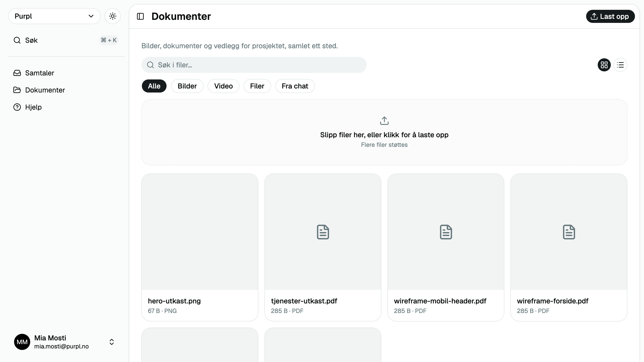The image size is (644, 362).
Task: Click the Hjelp question mark icon
Action: click(17, 107)
